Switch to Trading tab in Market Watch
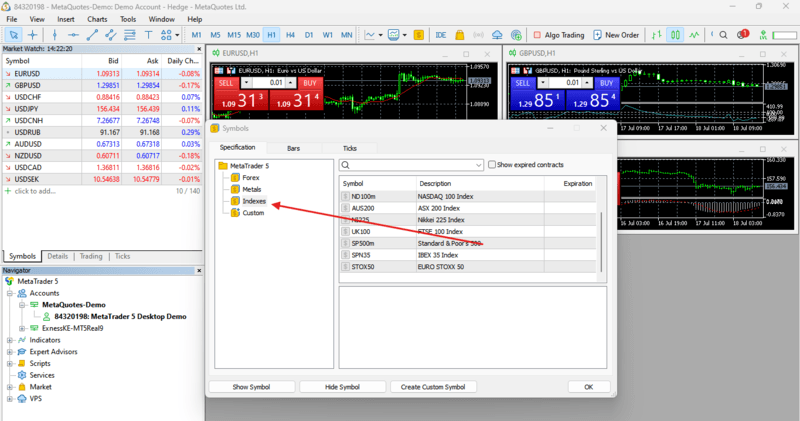This screenshot has height=421, width=800. [91, 256]
